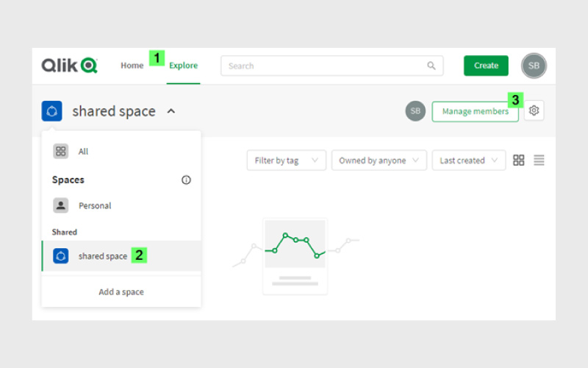
Task: Collapse the shared space dropdown chevron
Action: click(171, 111)
